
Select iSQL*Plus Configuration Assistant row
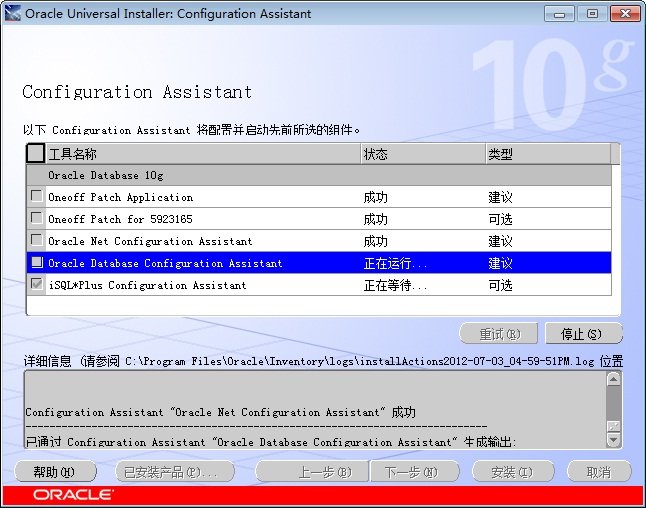pyautogui.click(x=319, y=285)
